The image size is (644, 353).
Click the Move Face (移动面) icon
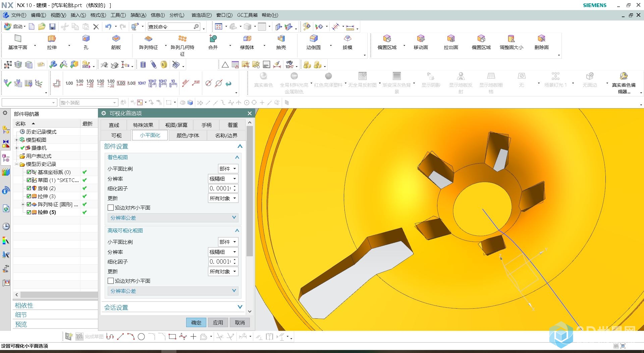[x=421, y=39]
